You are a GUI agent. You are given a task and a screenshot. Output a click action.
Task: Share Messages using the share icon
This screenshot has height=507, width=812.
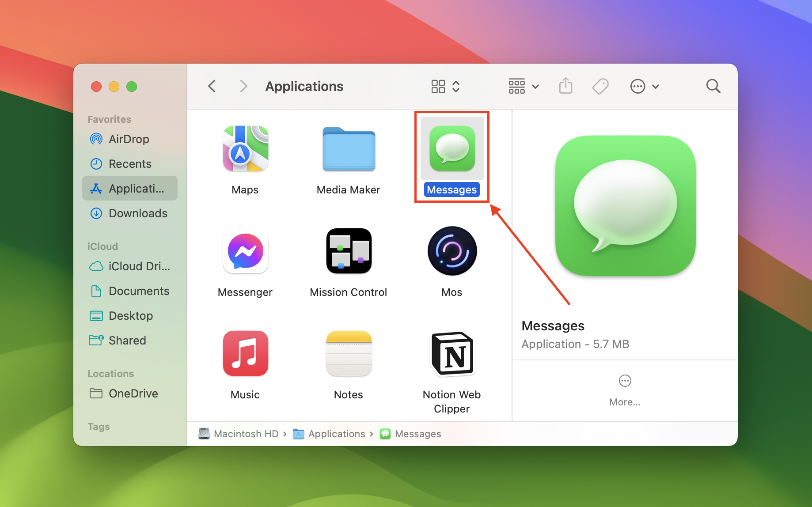tap(565, 86)
